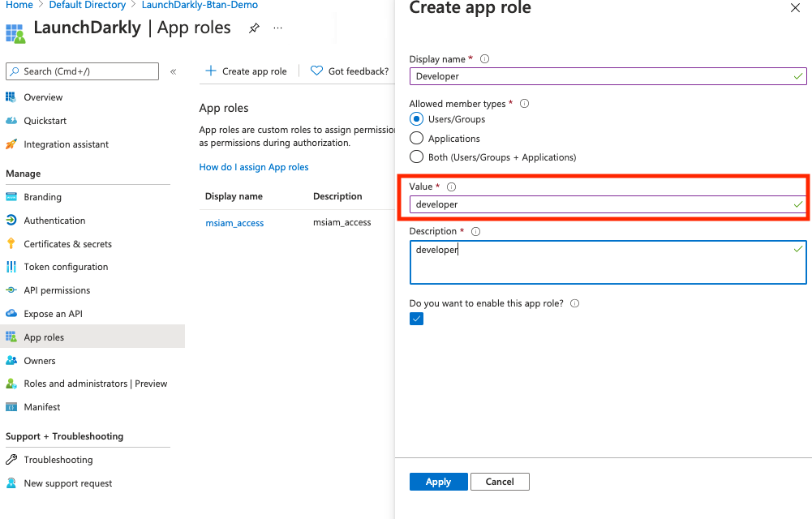Open the ellipsis more options menu
This screenshot has height=519, width=812.
tap(278, 28)
